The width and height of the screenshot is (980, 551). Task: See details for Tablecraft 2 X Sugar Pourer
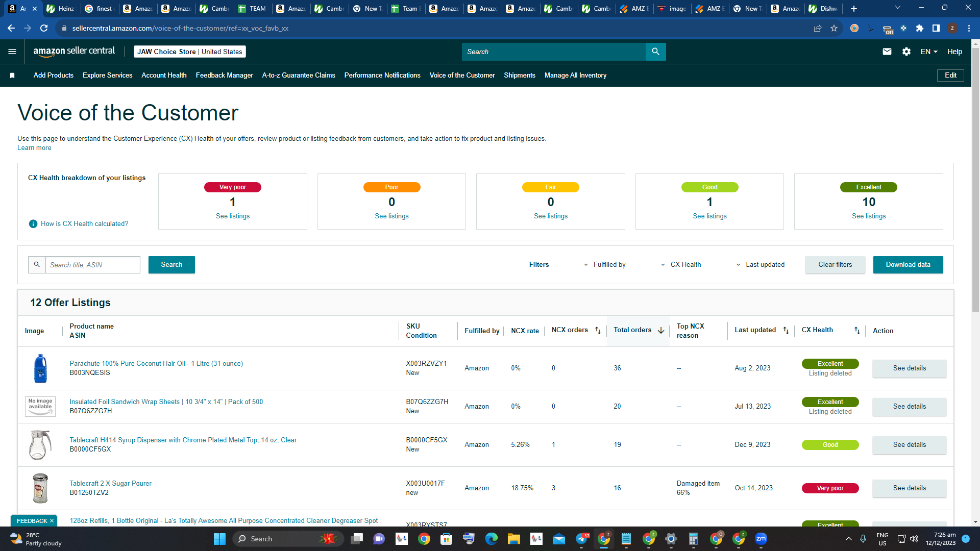pyautogui.click(x=909, y=488)
